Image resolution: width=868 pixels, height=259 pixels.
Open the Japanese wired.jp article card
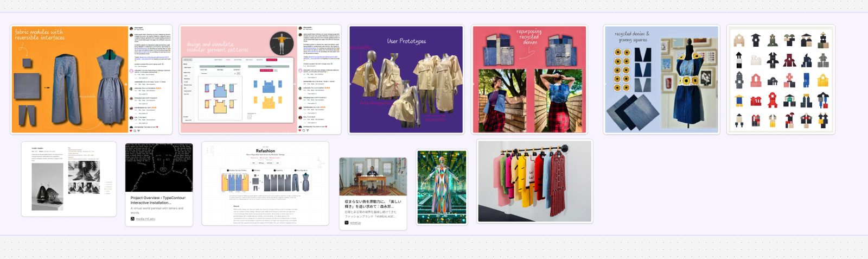coord(373,194)
